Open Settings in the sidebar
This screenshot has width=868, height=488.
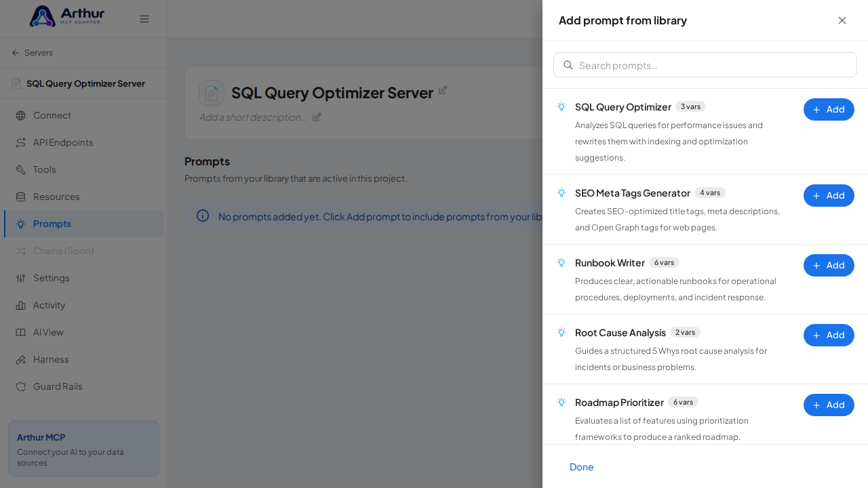(x=83, y=278)
